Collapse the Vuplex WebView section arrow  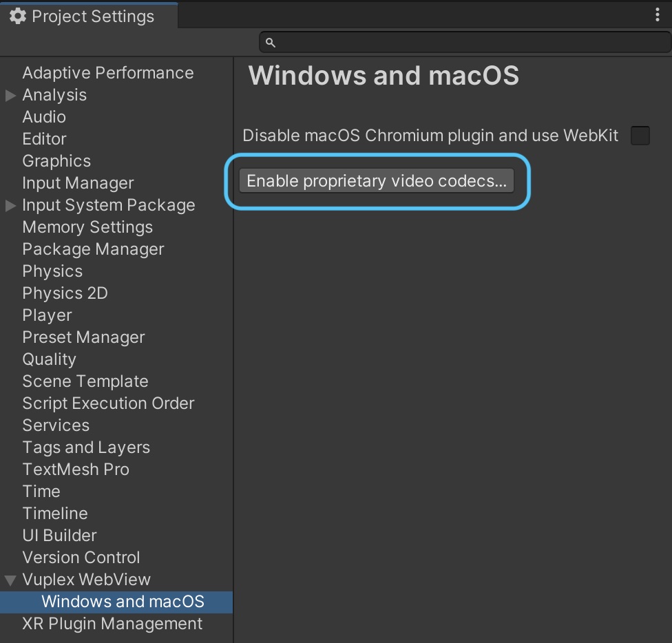pos(10,580)
